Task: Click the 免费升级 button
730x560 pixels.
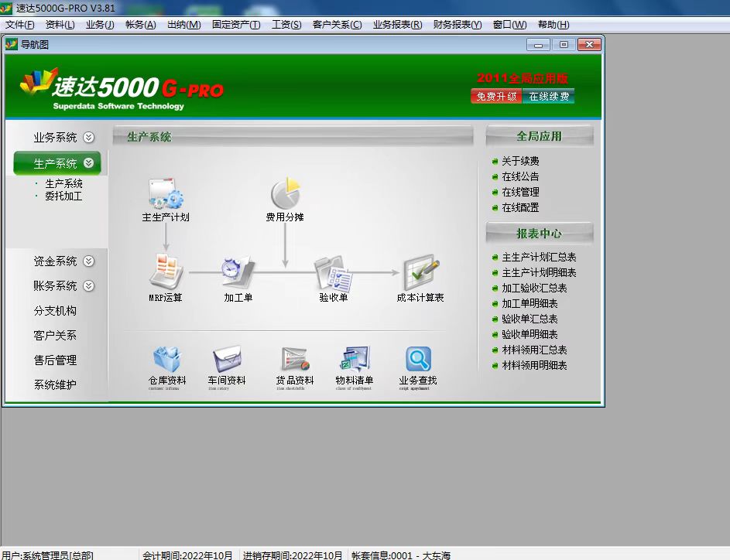Action: pyautogui.click(x=496, y=97)
